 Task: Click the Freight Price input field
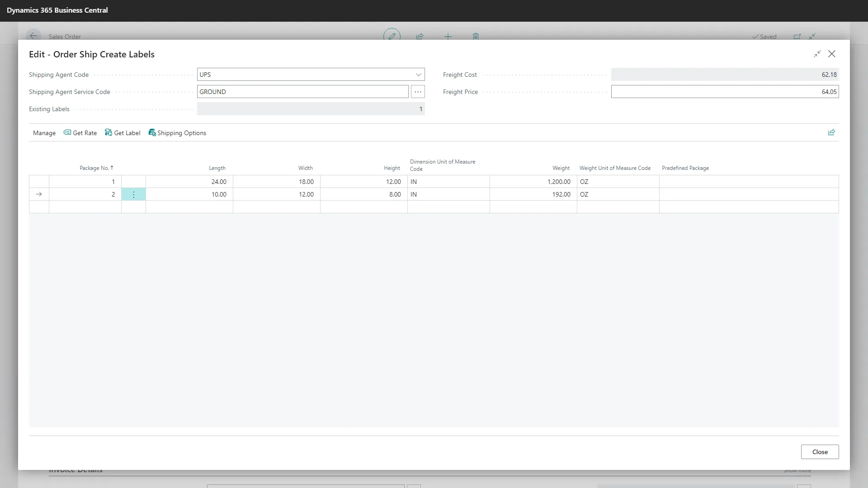[724, 92]
